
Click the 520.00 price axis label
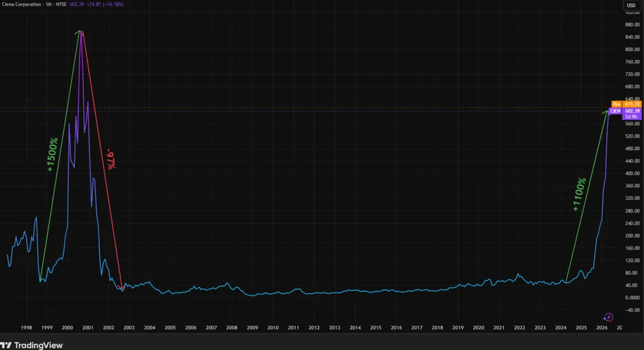pos(632,136)
